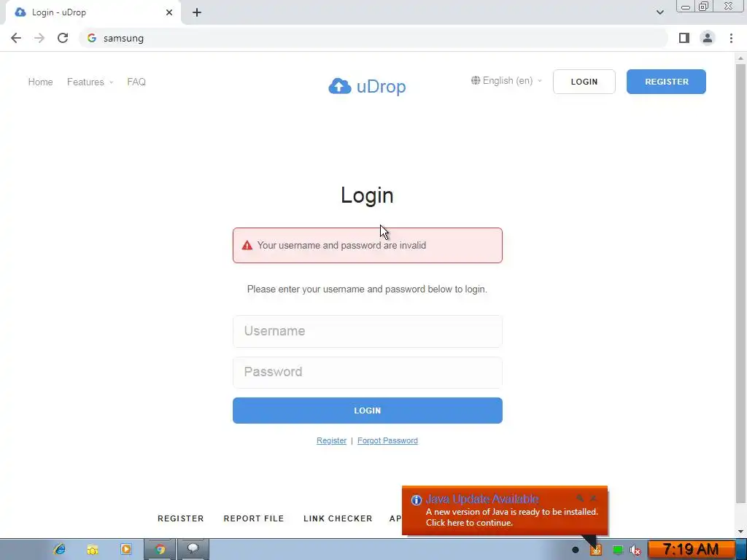Screen dimensions: 747x560
Task: Reload the page with the refresh icon
Action: [x=63, y=38]
